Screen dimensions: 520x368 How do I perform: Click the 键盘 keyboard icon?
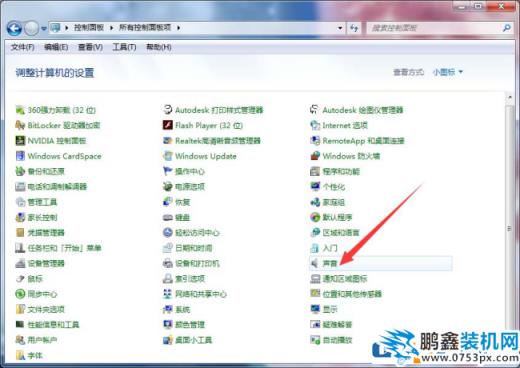(x=167, y=217)
